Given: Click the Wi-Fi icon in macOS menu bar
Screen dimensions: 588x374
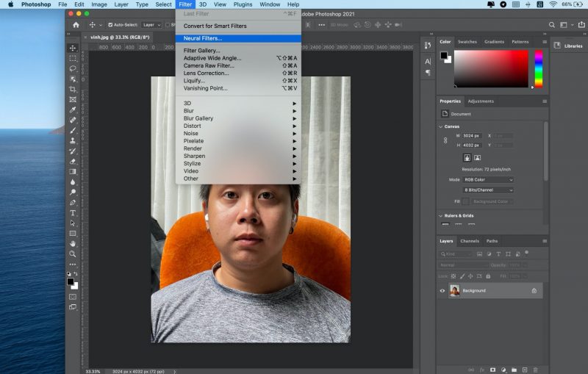Looking at the screenshot, I should click(553, 4).
